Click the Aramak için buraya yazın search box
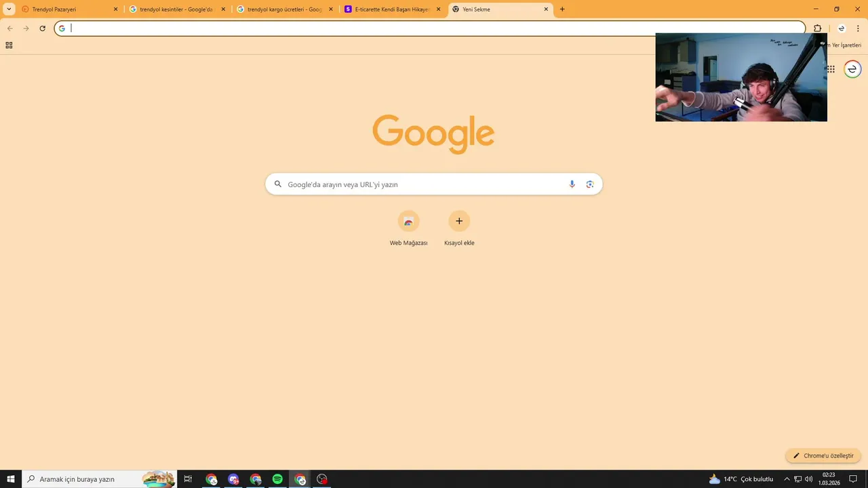 100,479
